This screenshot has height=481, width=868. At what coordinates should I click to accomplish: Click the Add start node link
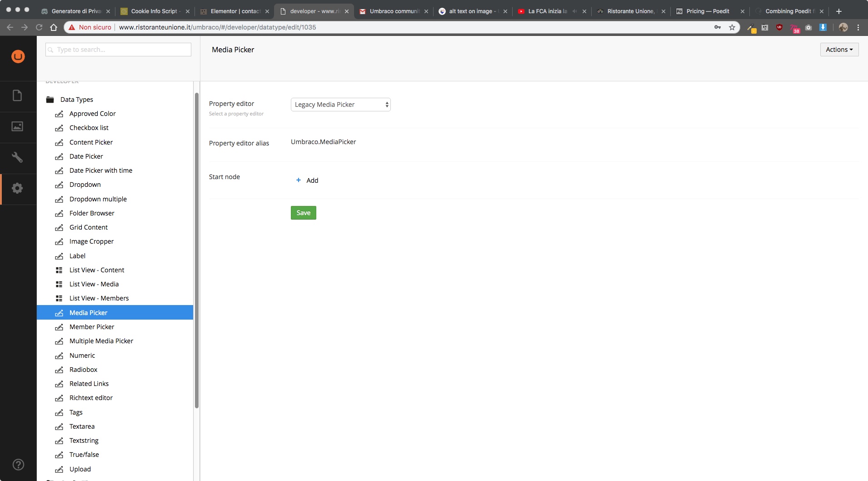[312, 180]
